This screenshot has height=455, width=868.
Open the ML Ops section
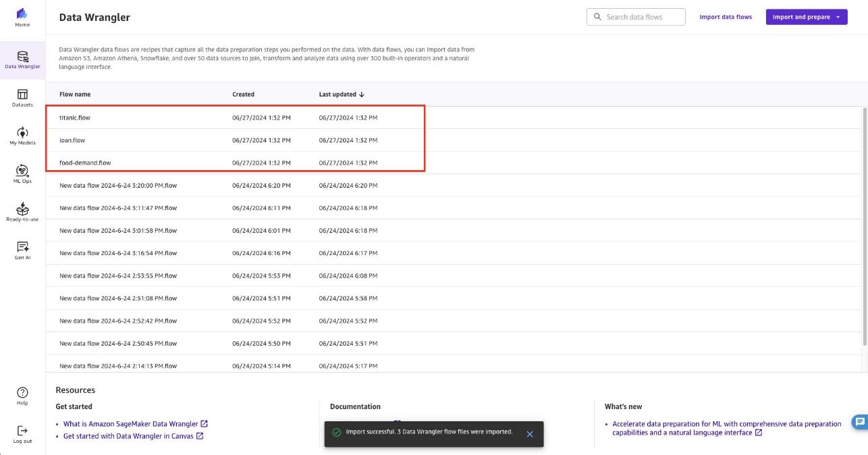point(22,174)
